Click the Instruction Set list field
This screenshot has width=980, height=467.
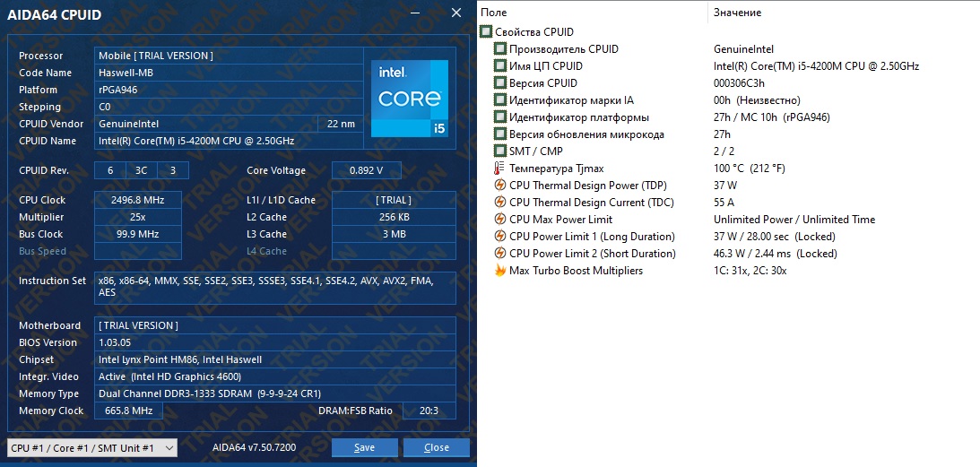tap(275, 288)
